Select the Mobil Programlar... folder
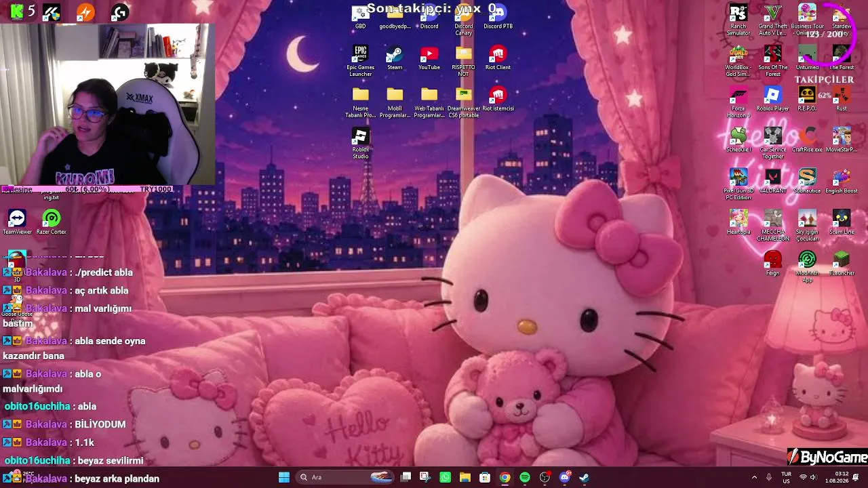Screen dimensions: 868x488 (395, 102)
